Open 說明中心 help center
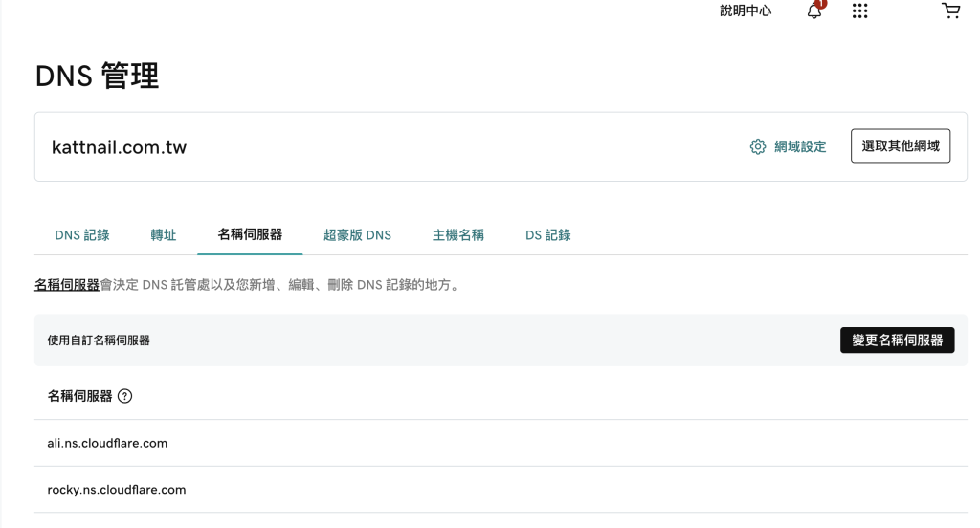This screenshot has width=980, height=528. tap(746, 11)
